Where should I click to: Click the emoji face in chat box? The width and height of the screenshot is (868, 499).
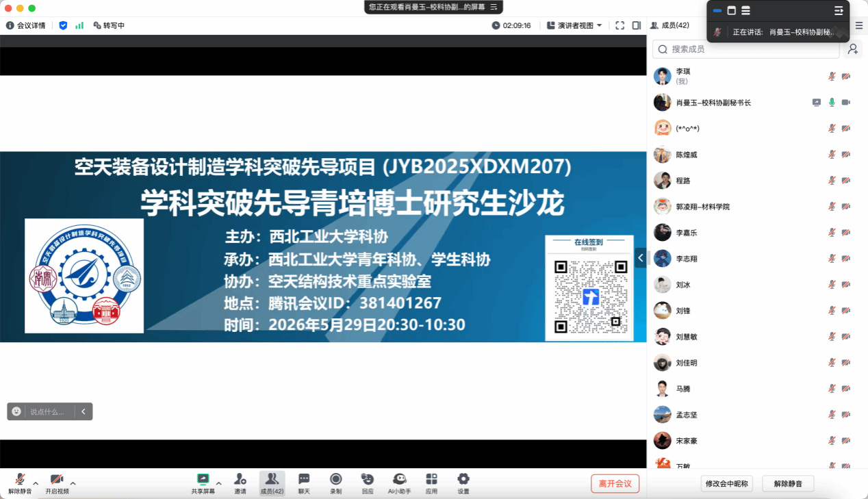16,411
